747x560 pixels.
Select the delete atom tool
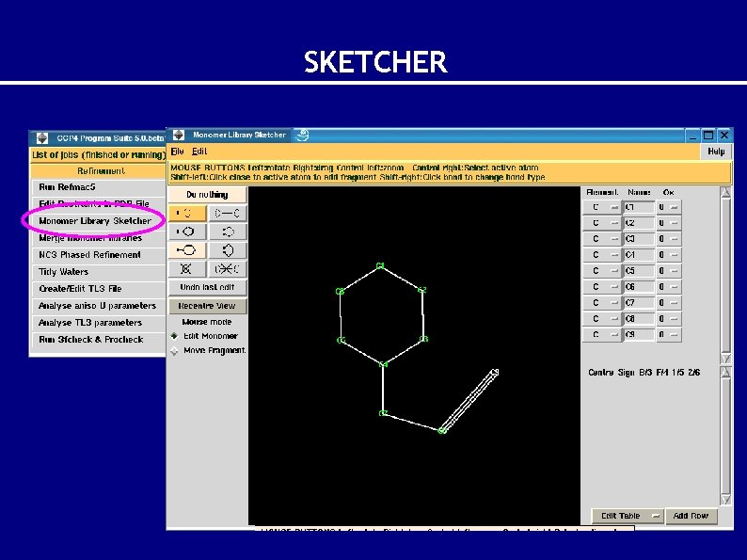[187, 269]
